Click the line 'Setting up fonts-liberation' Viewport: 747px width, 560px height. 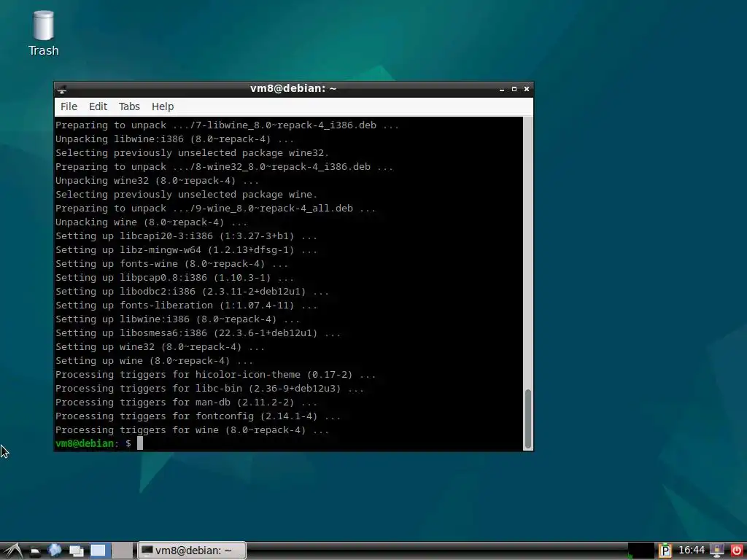click(x=186, y=306)
